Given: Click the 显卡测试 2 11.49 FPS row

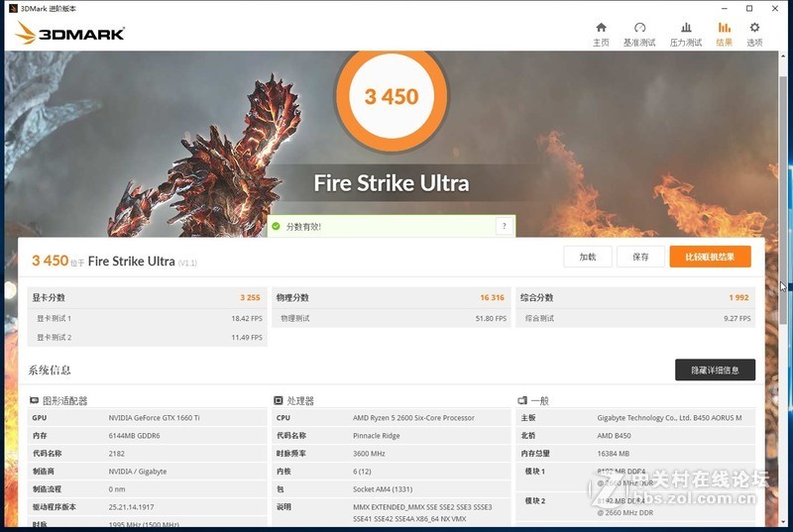Looking at the screenshot, I should 147,337.
